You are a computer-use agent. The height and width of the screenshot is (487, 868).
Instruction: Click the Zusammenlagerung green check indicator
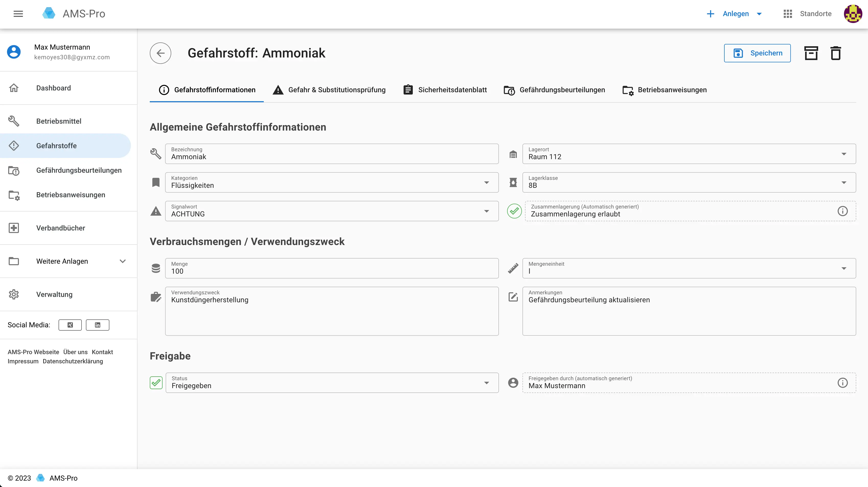coord(514,211)
